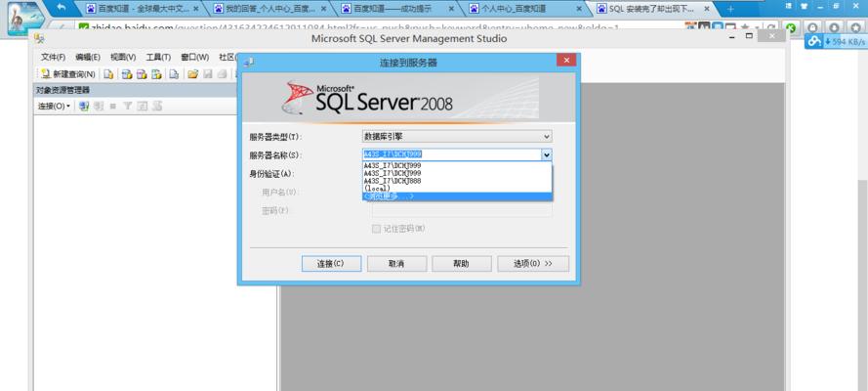Screen dimensions: 868x391
Task: Click the address bar star bookmark icon
Action: 745,27
